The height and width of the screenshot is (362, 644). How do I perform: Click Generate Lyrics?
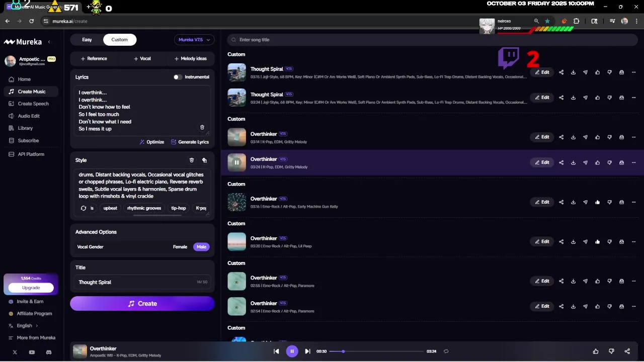coord(190,142)
